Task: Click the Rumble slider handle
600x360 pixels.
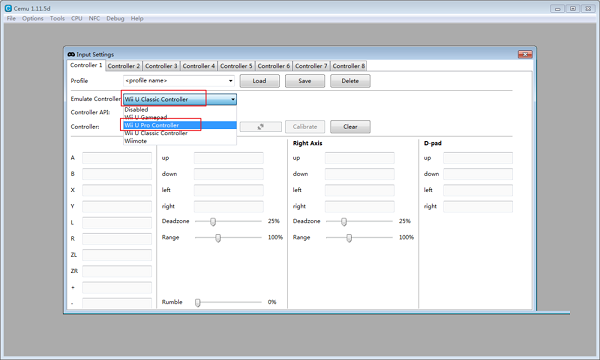Action: coord(197,303)
